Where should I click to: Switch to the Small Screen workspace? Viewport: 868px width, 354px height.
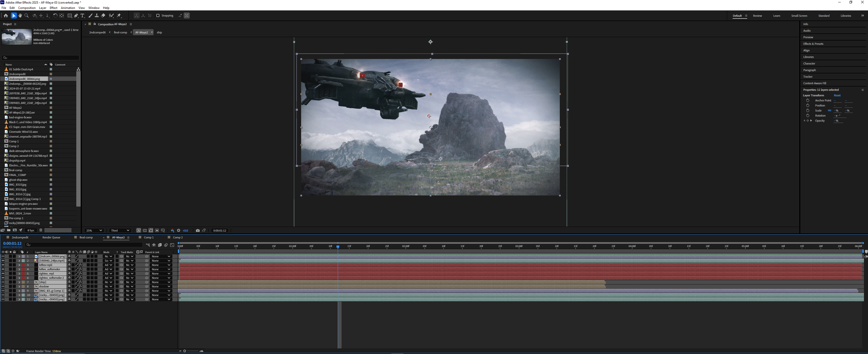(x=799, y=16)
